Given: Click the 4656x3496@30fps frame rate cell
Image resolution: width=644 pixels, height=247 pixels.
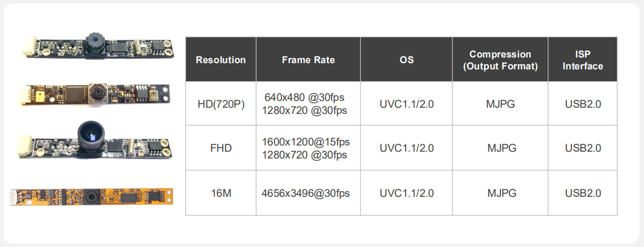Looking at the screenshot, I should coord(306,193).
